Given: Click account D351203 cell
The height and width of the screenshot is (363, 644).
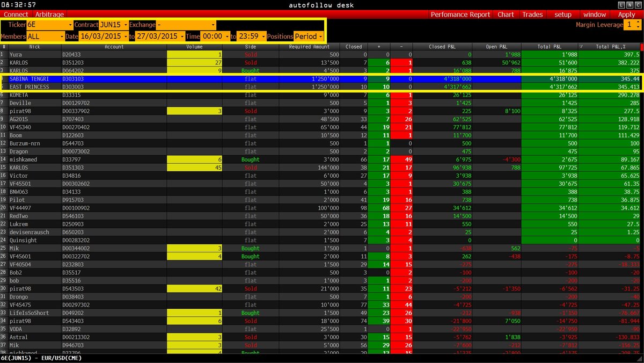Looking at the screenshot, I should 114,63.
